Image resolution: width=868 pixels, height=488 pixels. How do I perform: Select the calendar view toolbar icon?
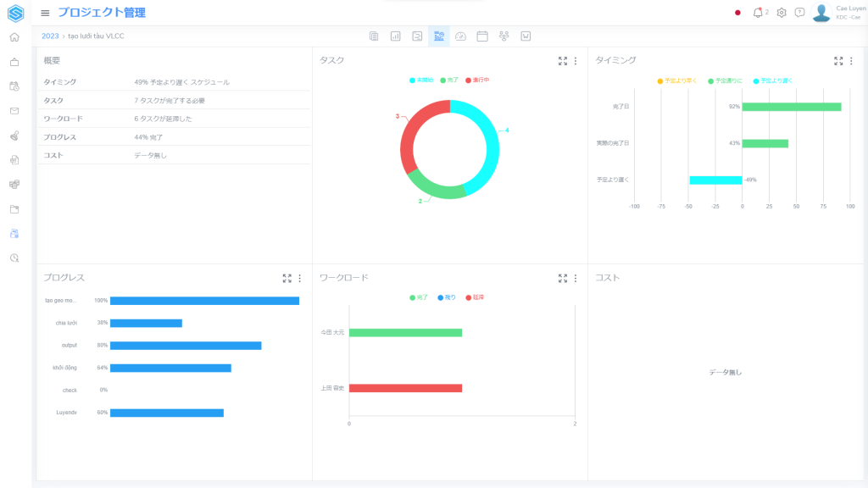pos(482,36)
